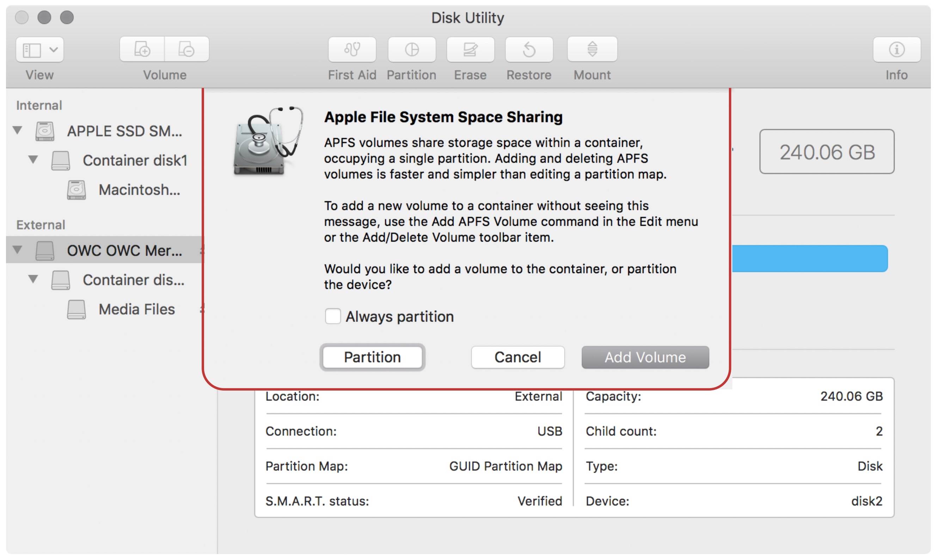Select Media Files volume in sidebar
The height and width of the screenshot is (560, 939).
point(136,310)
